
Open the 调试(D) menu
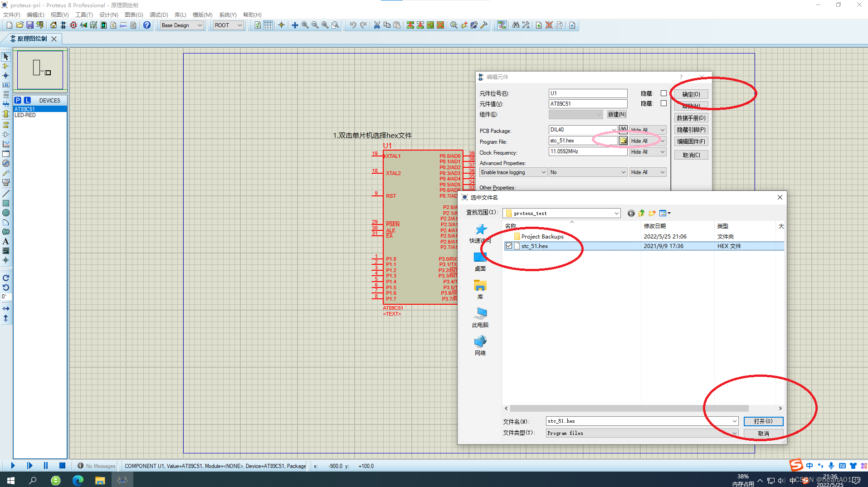click(x=159, y=15)
